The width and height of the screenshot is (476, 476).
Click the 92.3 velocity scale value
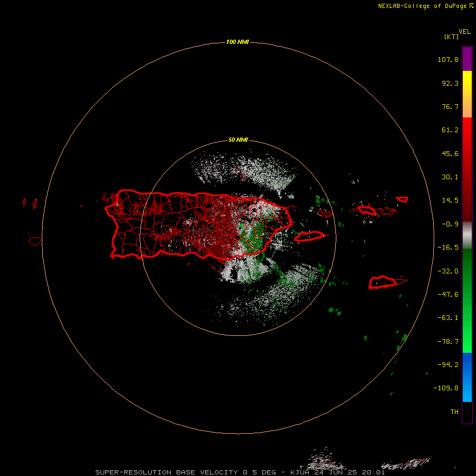(x=450, y=83)
